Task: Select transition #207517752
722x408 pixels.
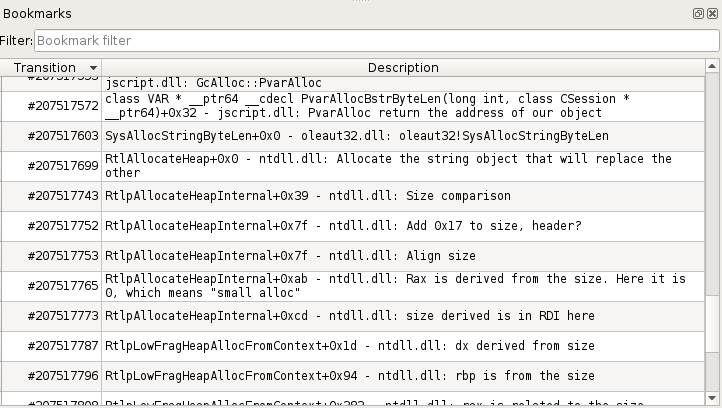Action: click(x=63, y=226)
